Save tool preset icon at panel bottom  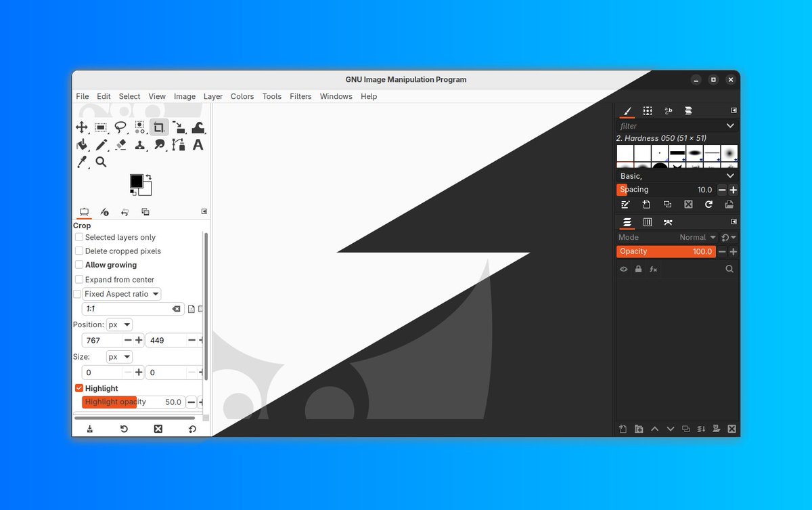[x=90, y=429]
